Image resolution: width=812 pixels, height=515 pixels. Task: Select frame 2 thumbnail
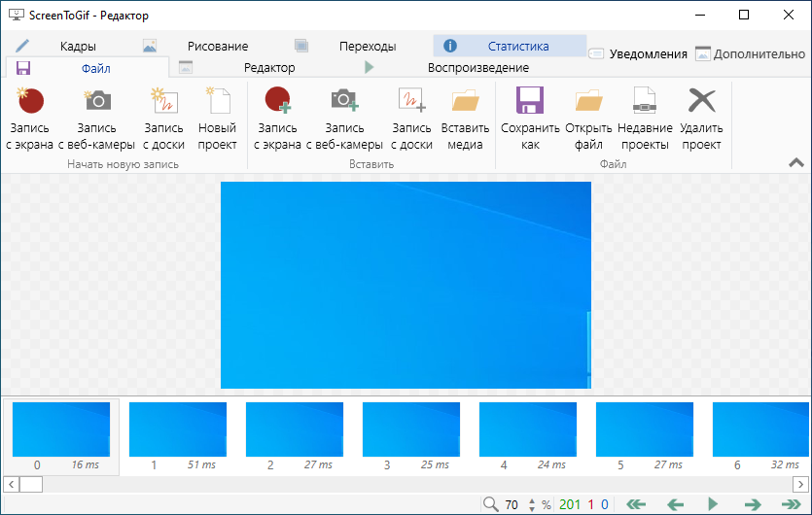295,429
